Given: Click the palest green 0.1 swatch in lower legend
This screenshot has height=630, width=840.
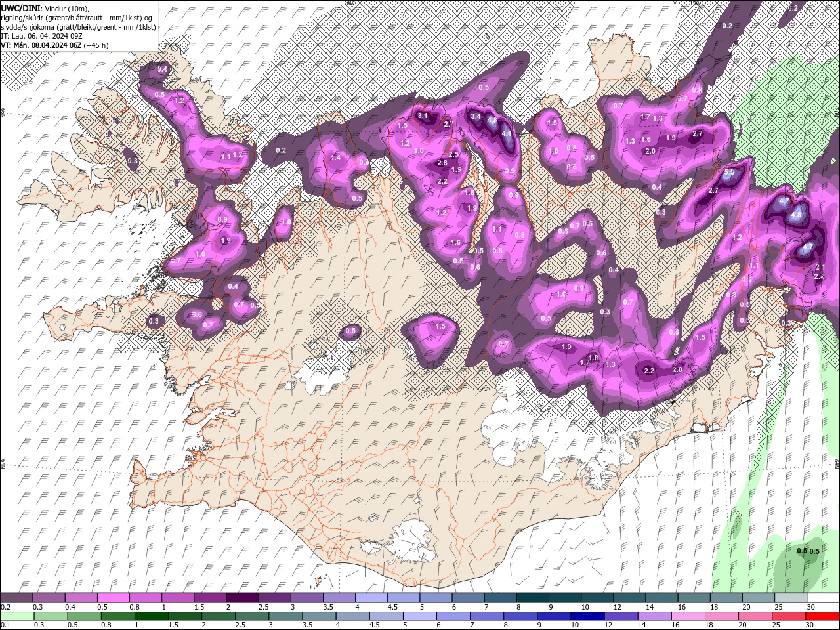Looking at the screenshot, I should coord(17,616).
